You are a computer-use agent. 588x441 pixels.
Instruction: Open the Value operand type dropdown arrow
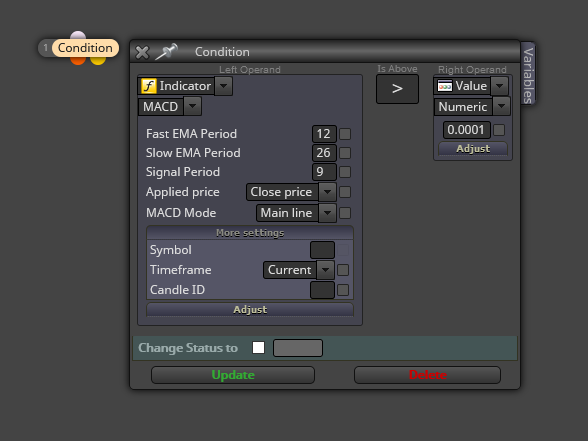click(x=500, y=86)
